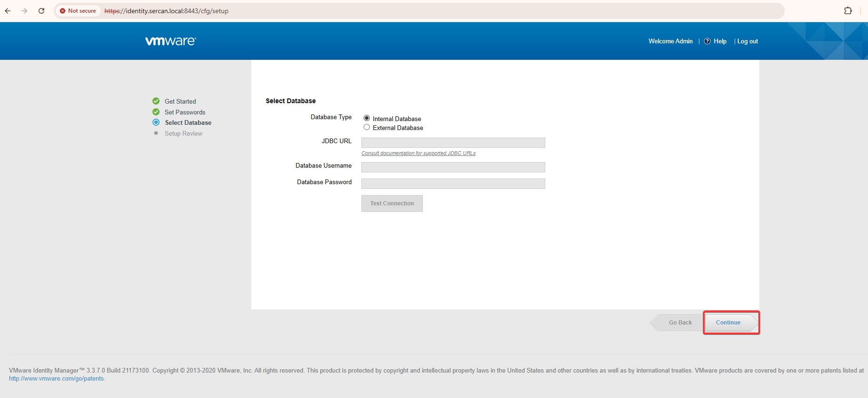
Task: Go to the Setup Review step
Action: [183, 134]
